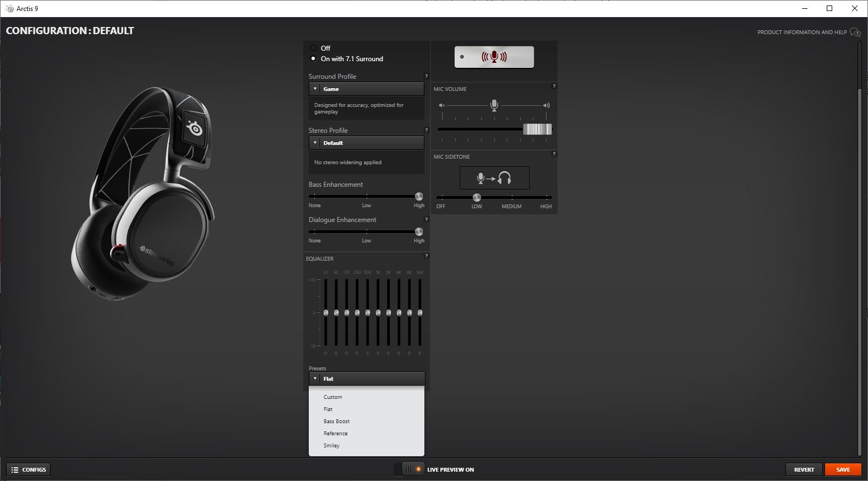Click the CONFIGURATION: DEFAULT heading
This screenshot has height=481, width=868.
pyautogui.click(x=70, y=31)
